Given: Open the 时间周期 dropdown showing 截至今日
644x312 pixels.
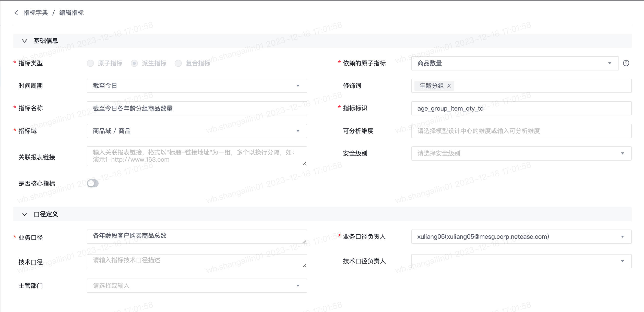Looking at the screenshot, I should [197, 86].
